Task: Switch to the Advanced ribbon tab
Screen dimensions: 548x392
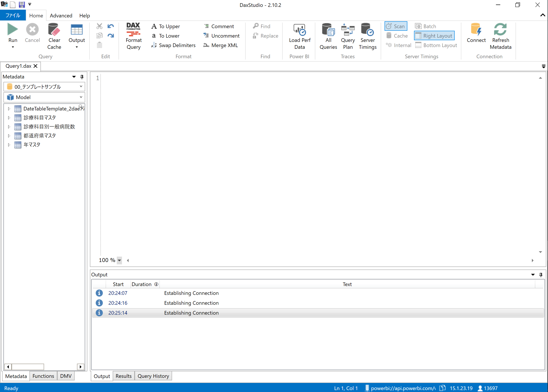Action: [x=61, y=15]
